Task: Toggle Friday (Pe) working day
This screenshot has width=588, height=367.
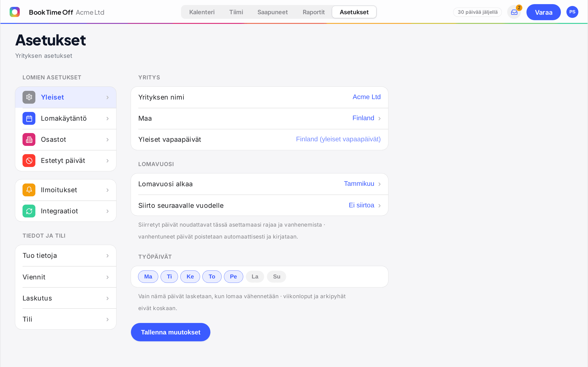Action: pyautogui.click(x=233, y=277)
